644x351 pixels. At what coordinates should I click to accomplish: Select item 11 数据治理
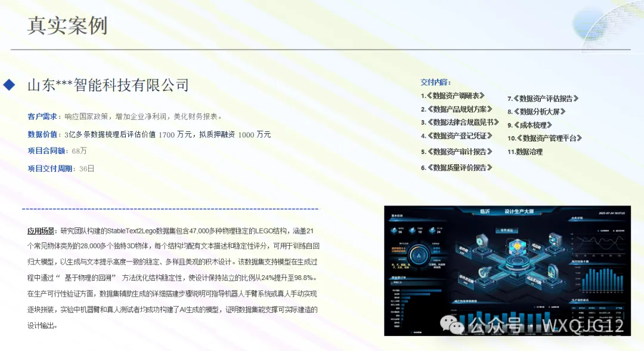pyautogui.click(x=525, y=152)
